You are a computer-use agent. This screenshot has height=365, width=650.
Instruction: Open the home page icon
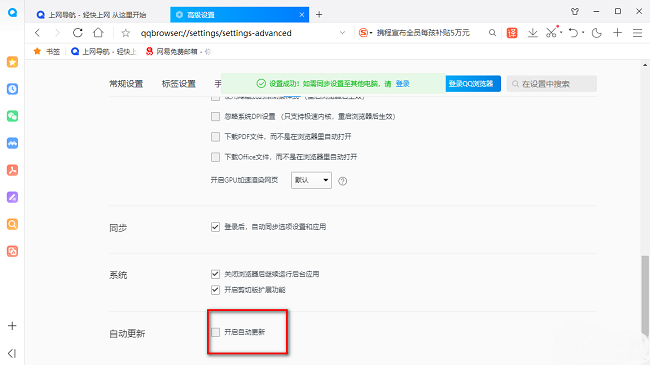tap(98, 33)
